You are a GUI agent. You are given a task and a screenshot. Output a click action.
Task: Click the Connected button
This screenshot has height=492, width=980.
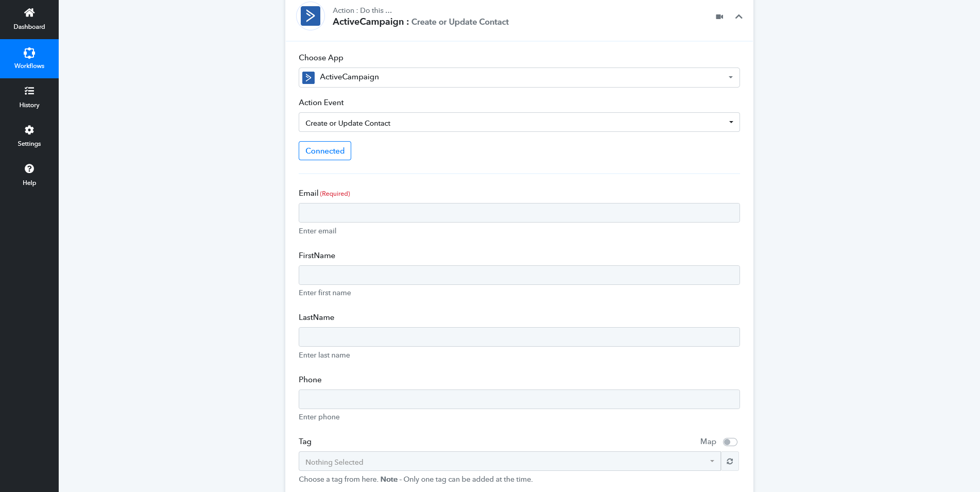(x=325, y=151)
